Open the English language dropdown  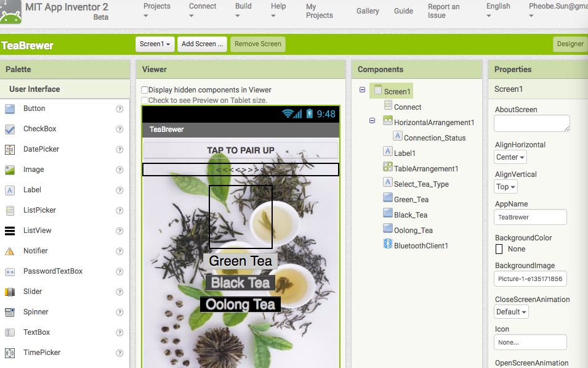[x=498, y=10]
